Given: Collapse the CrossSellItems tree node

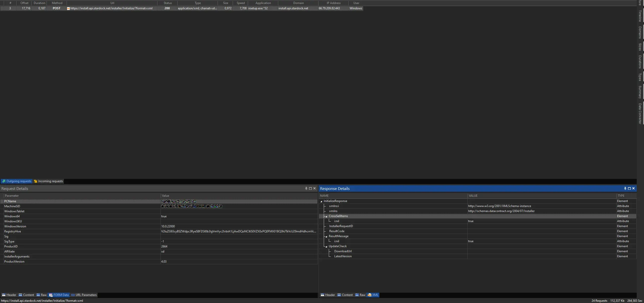Looking at the screenshot, I should [326, 216].
